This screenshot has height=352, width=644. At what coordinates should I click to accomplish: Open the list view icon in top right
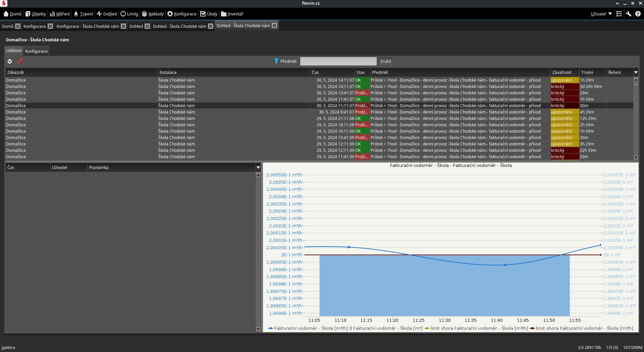619,14
